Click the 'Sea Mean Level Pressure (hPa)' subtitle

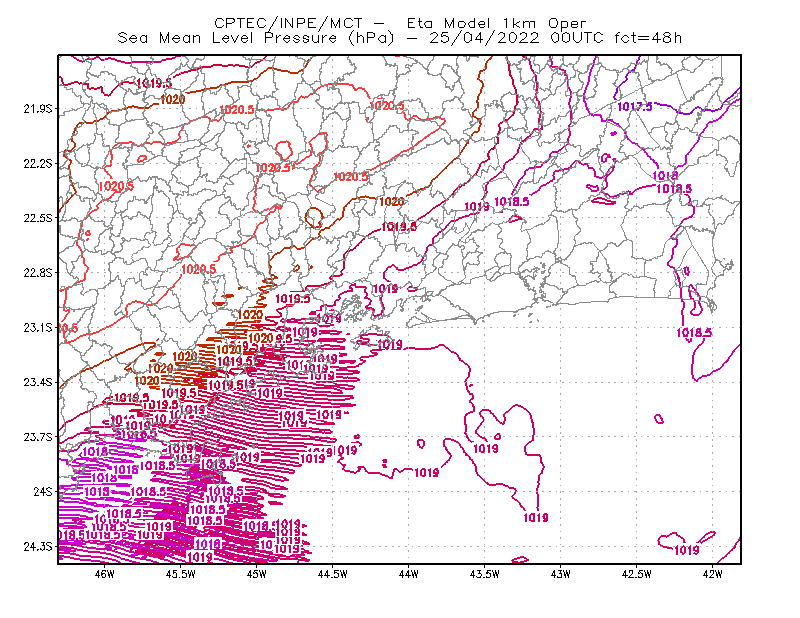256,38
